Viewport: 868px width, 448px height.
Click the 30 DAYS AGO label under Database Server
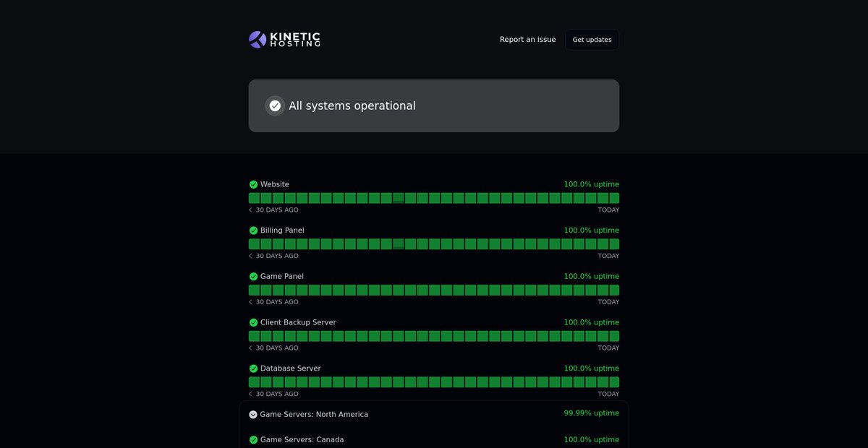(x=277, y=394)
